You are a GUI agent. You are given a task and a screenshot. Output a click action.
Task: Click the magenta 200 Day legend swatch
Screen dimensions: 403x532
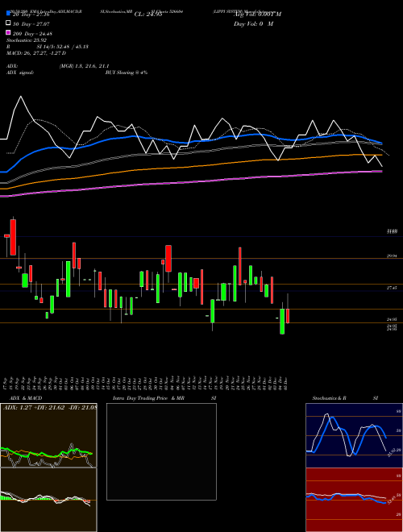[8, 33]
